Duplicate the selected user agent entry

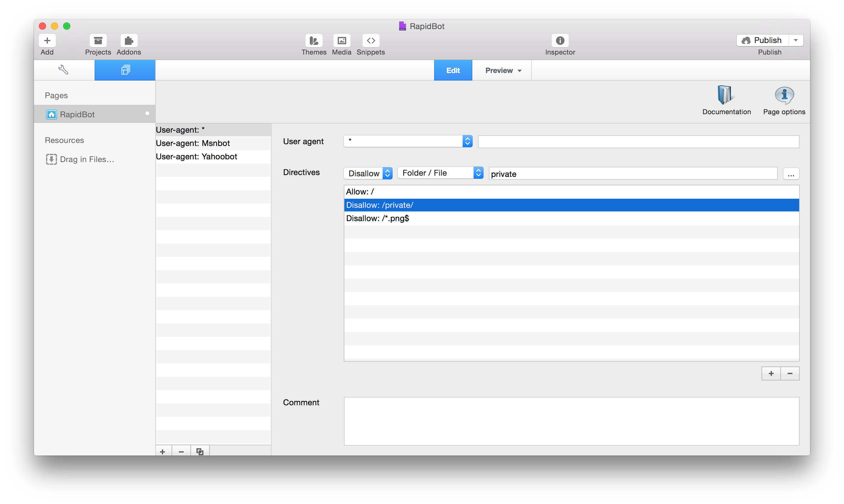[200, 451]
